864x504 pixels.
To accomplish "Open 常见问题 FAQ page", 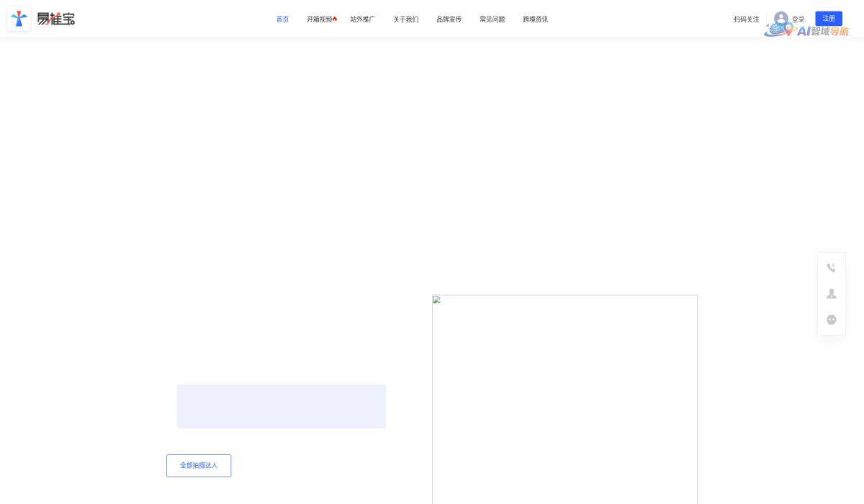I will tap(492, 19).
